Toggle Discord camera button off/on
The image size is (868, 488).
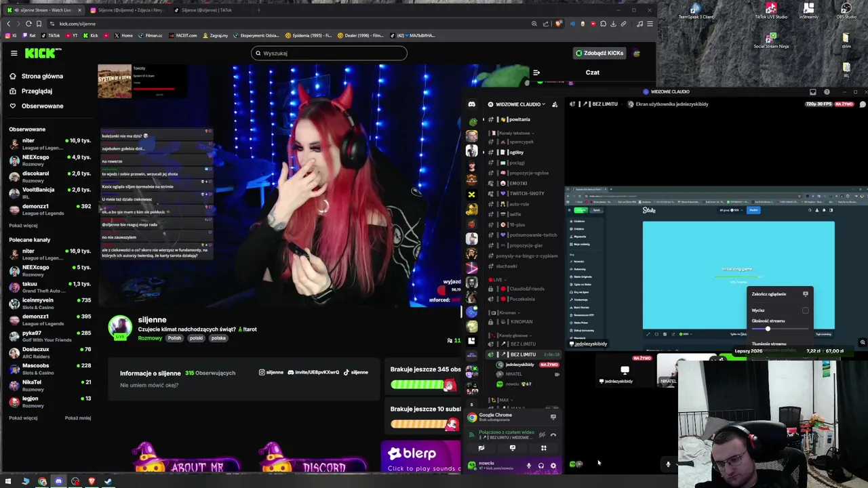pos(481,448)
